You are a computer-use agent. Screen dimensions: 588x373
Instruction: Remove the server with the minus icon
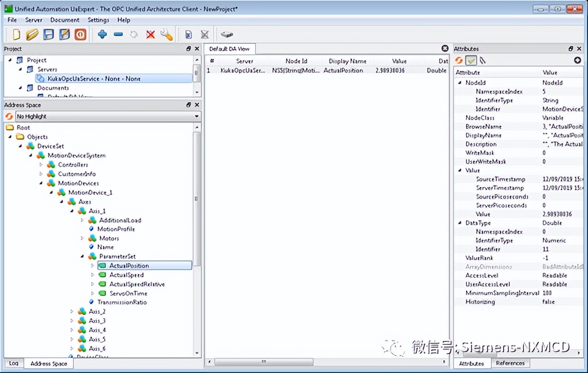(118, 34)
